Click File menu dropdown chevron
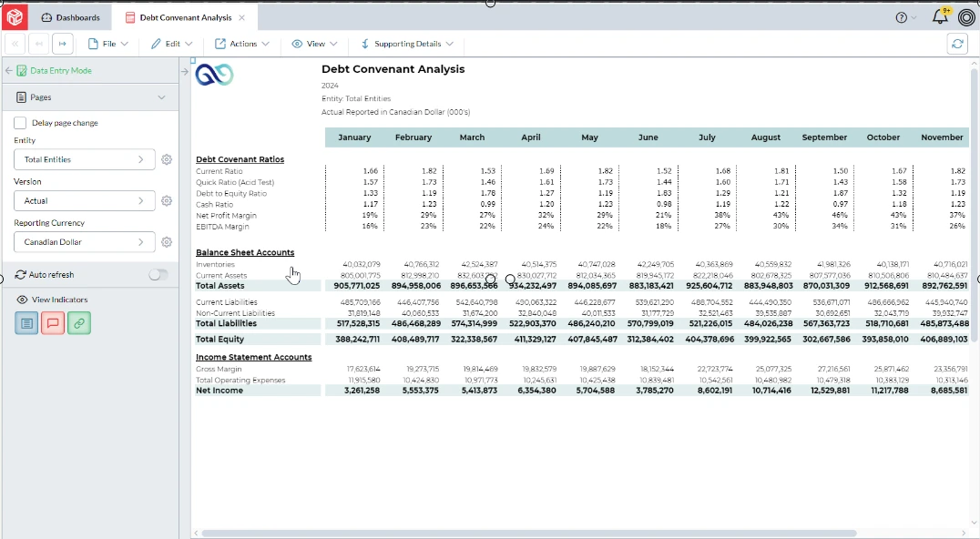Image resolution: width=980 pixels, height=539 pixels. coord(125,44)
